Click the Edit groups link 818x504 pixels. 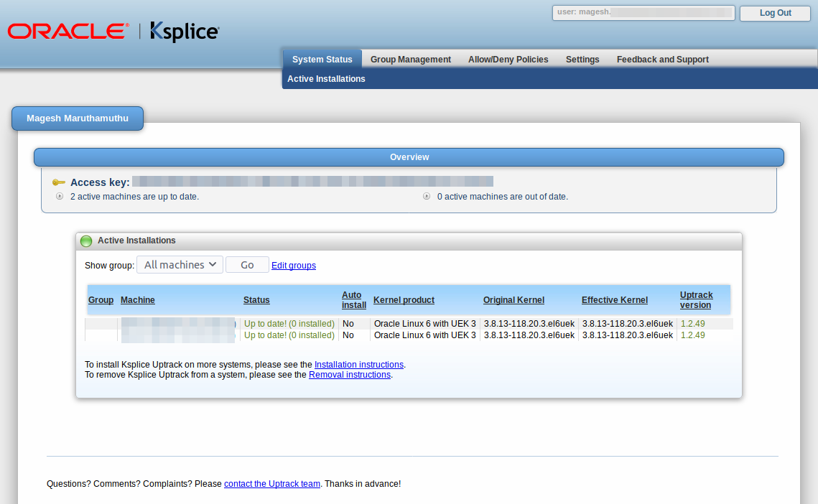(294, 266)
